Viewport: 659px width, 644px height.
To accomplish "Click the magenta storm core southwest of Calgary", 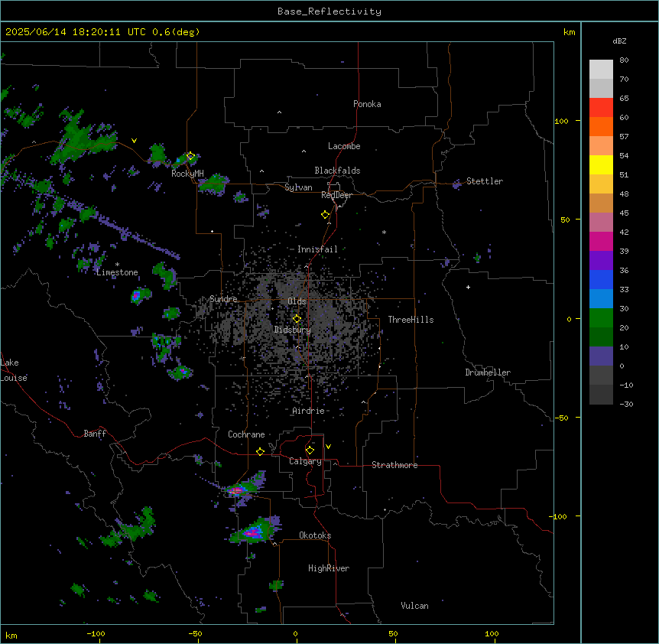I will tap(236, 490).
